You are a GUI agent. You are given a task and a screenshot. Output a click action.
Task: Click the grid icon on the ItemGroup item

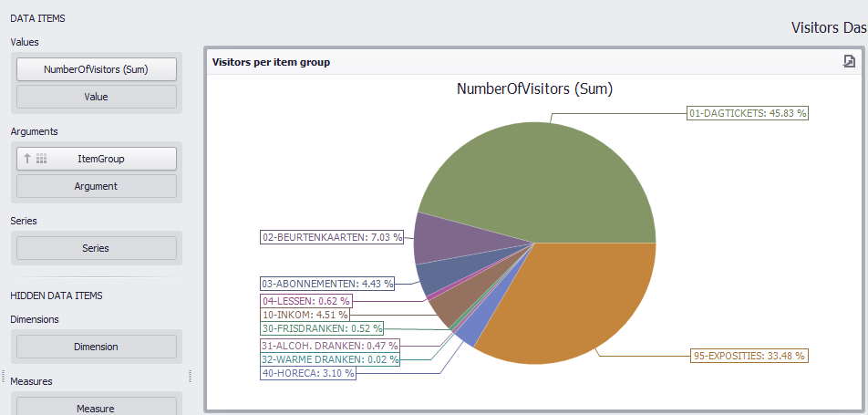click(42, 159)
